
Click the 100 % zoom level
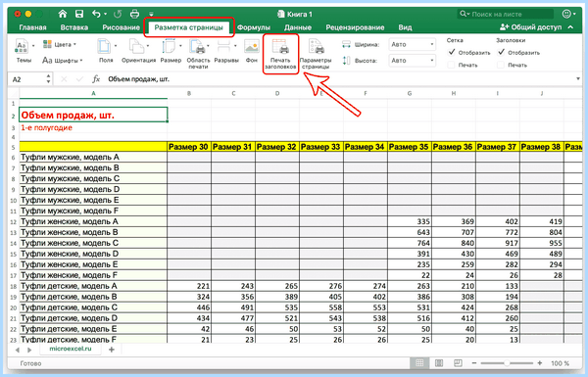pyautogui.click(x=560, y=363)
